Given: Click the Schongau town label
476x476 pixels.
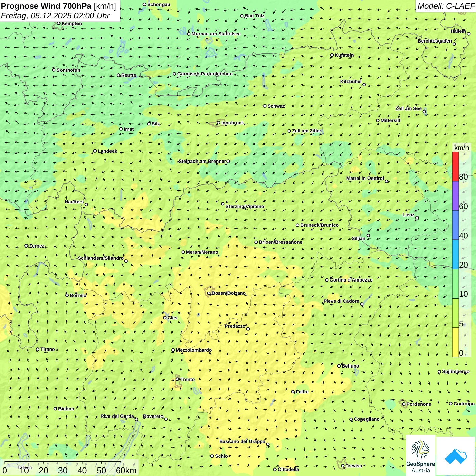Looking at the screenshot, I should pyautogui.click(x=159, y=4).
